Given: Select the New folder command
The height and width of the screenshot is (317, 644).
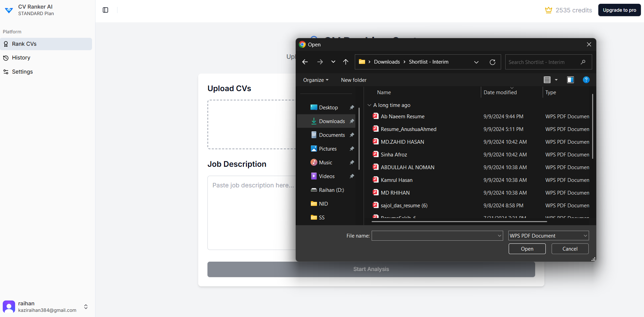Looking at the screenshot, I should click(353, 80).
